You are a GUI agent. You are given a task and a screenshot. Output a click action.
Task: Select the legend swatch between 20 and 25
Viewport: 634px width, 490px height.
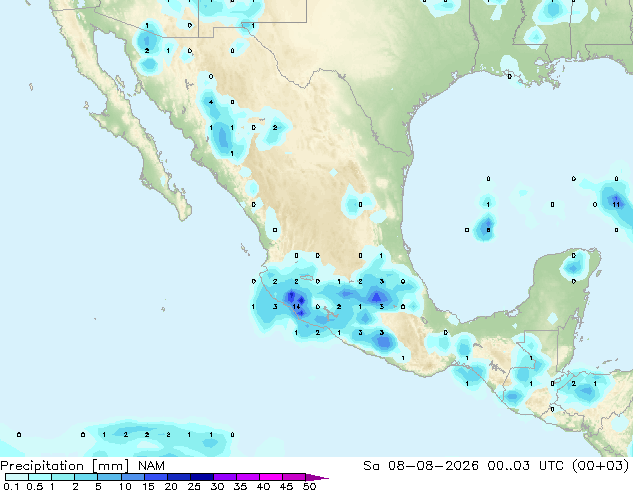179,477
